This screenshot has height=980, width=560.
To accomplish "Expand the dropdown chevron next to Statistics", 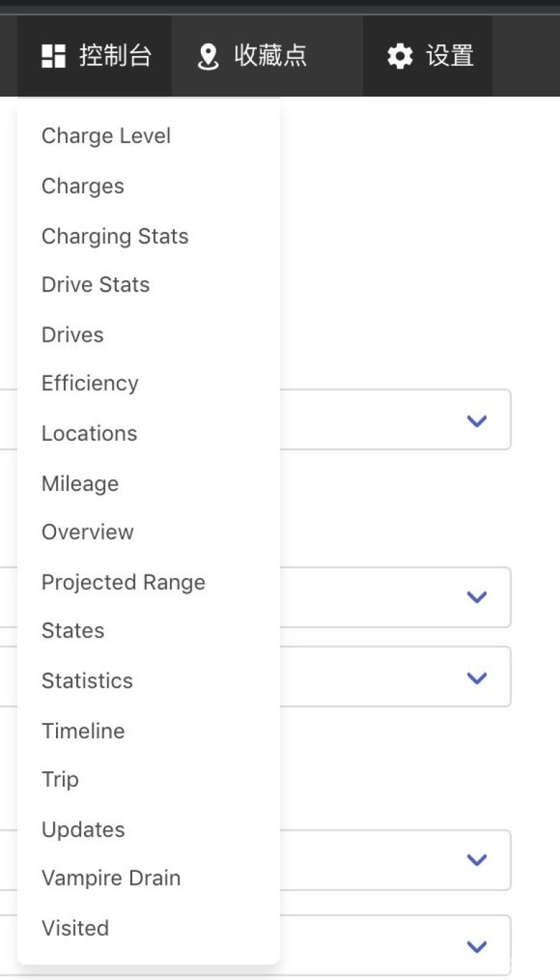I will [477, 677].
